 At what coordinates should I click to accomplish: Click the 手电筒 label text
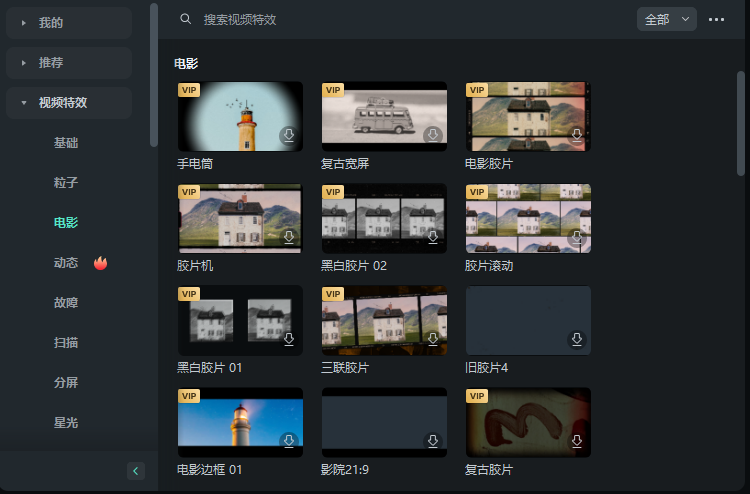195,164
